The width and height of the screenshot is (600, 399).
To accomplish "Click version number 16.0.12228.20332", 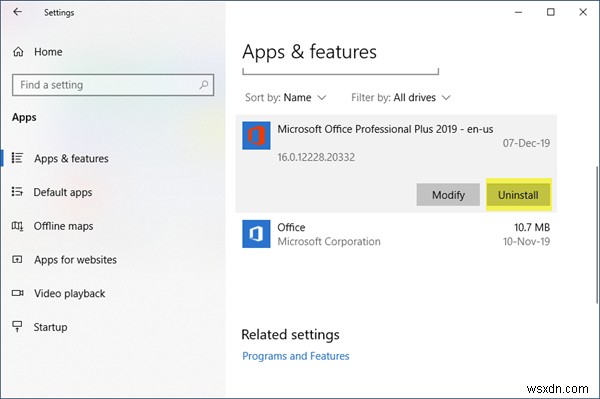I will pyautogui.click(x=316, y=157).
